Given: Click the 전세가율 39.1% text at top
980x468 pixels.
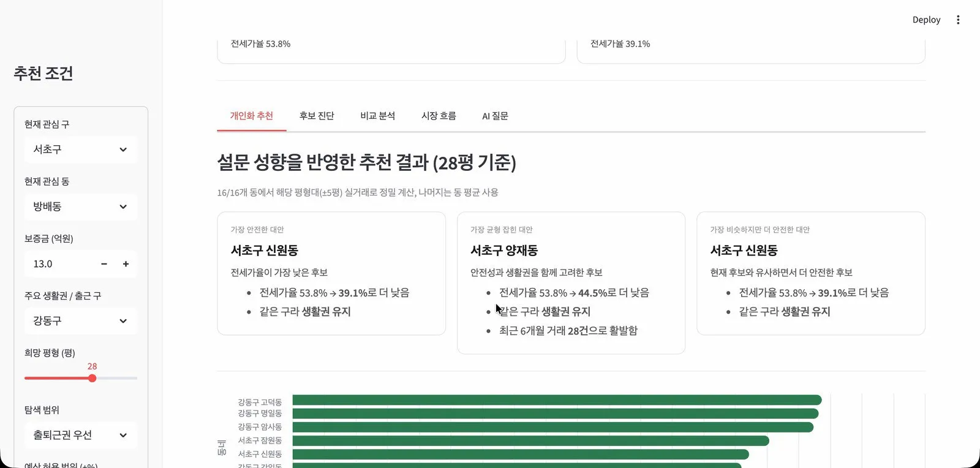Looking at the screenshot, I should tap(620, 43).
